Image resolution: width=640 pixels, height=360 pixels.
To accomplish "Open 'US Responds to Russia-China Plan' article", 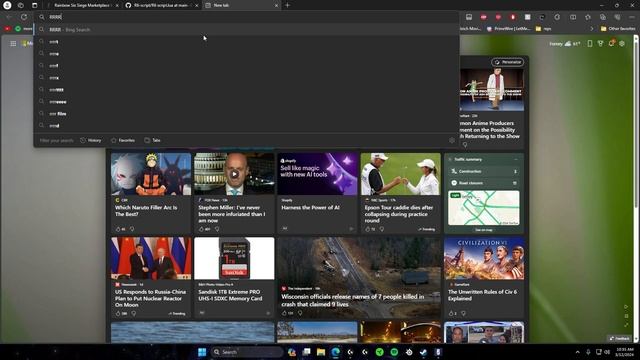I will click(x=151, y=298).
